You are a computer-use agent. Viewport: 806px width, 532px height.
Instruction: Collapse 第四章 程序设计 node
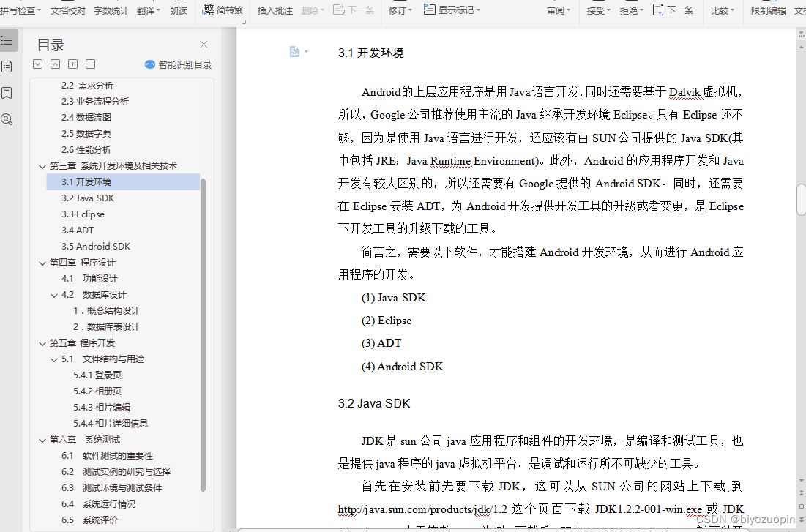click(x=42, y=263)
